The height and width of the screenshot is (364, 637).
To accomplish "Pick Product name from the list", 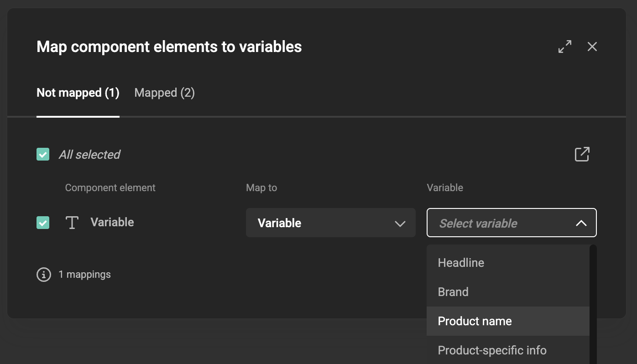I will pyautogui.click(x=475, y=321).
